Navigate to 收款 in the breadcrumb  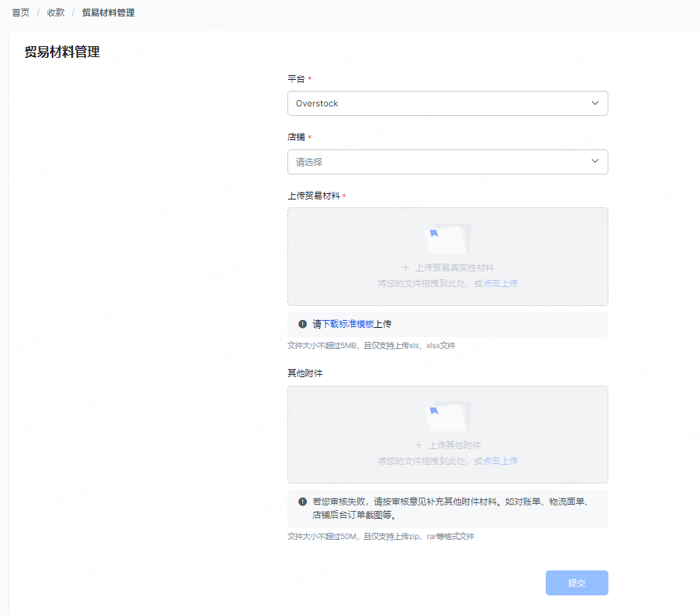(x=56, y=13)
